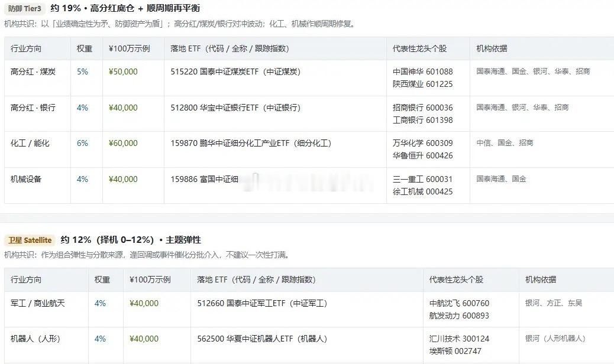Viewport: 614px width, 364px height.
Task: Click ¥40,000 in the 机械设备 row
Action: (x=123, y=179)
